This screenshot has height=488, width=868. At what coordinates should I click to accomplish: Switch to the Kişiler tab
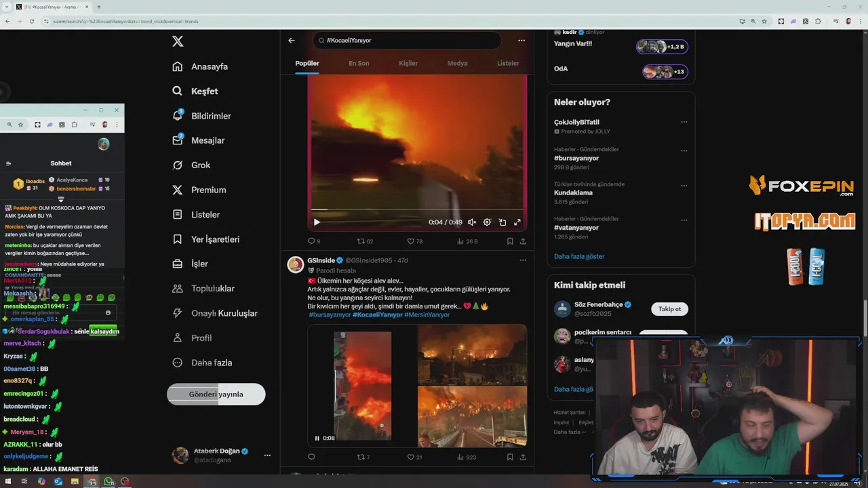pyautogui.click(x=408, y=63)
